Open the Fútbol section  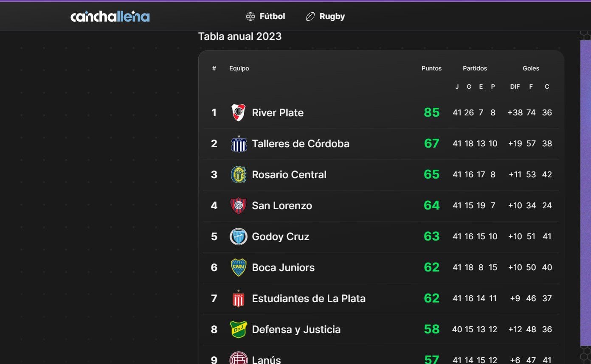266,17
